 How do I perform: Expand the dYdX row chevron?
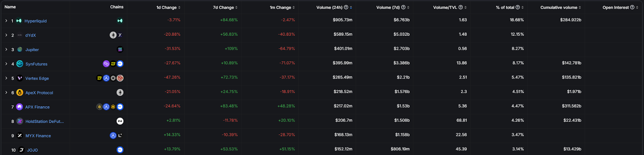(6, 35)
